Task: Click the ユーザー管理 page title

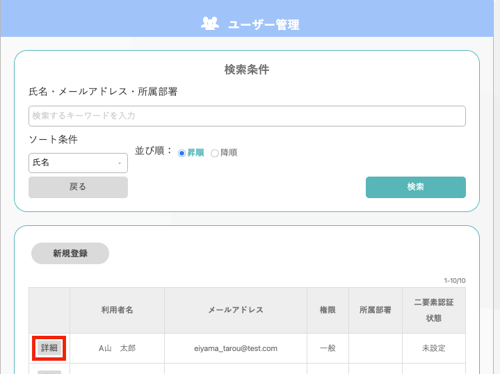Action: 263,24
